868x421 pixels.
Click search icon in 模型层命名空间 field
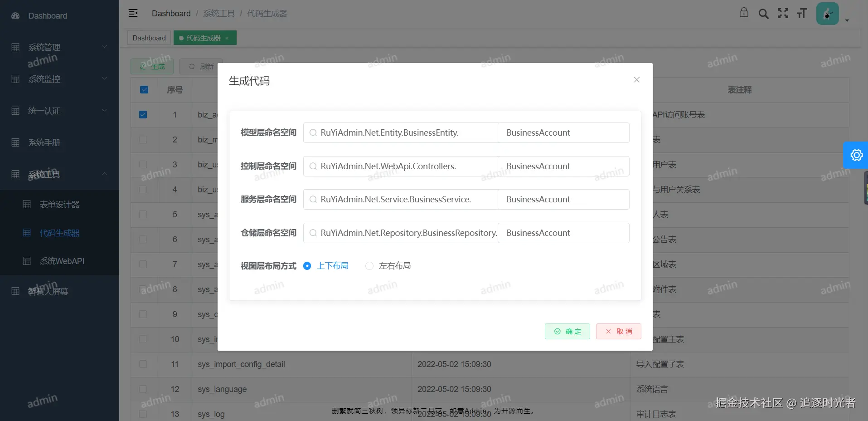tap(313, 132)
